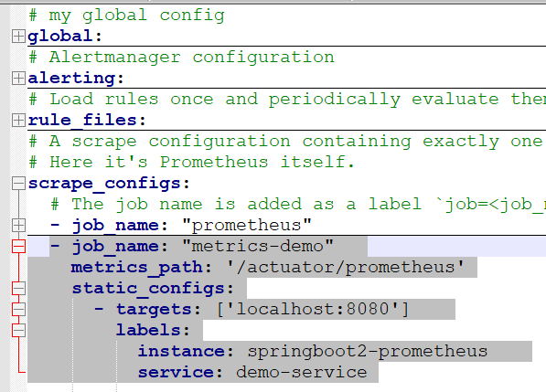Click the springboot2-prometheus instance value
This screenshot has height=392, width=546.
(x=368, y=351)
